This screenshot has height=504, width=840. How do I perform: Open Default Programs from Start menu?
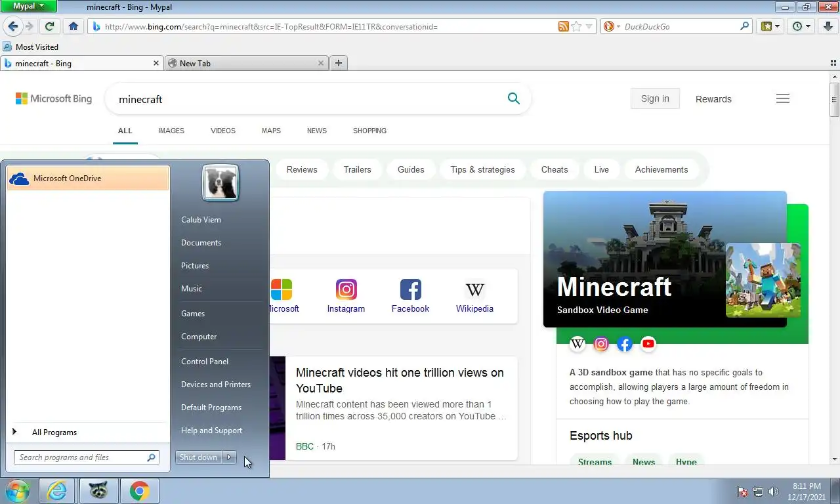211,408
